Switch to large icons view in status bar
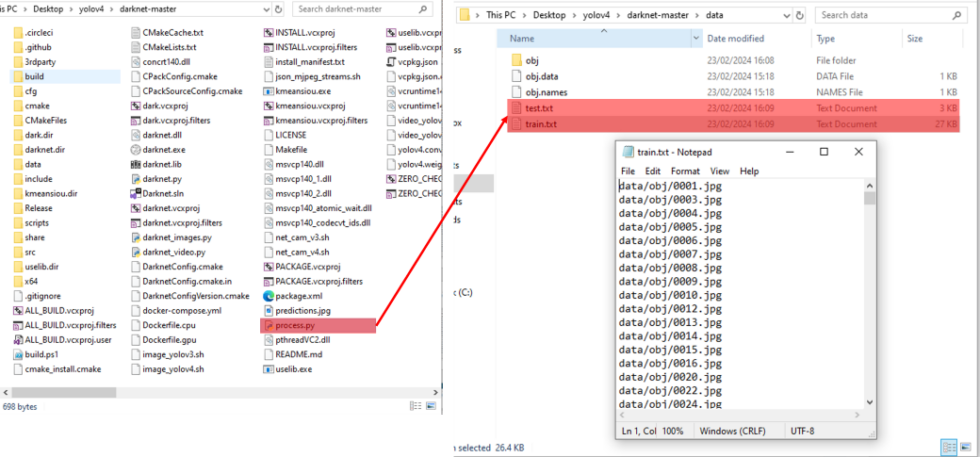The image size is (980, 457). pos(963,447)
